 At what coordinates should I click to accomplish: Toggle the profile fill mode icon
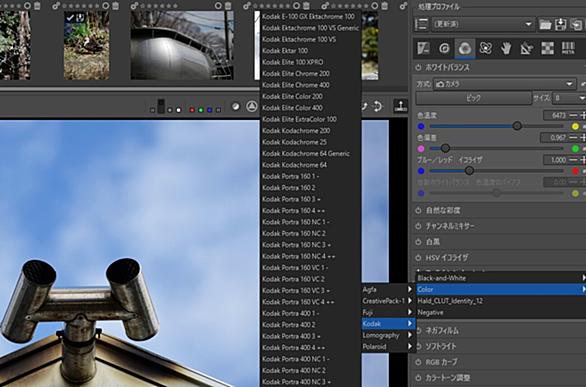pos(422,24)
